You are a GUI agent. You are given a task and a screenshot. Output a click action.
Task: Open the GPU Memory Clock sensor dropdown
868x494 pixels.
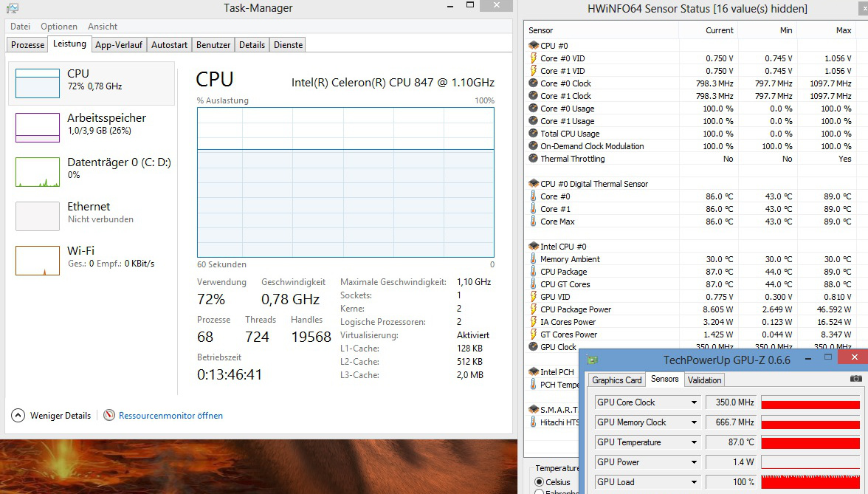(x=694, y=422)
